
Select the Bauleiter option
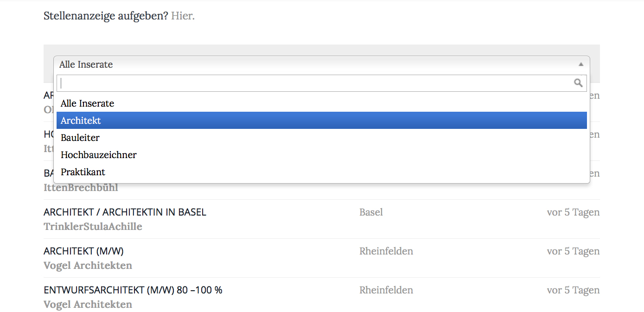tap(80, 138)
